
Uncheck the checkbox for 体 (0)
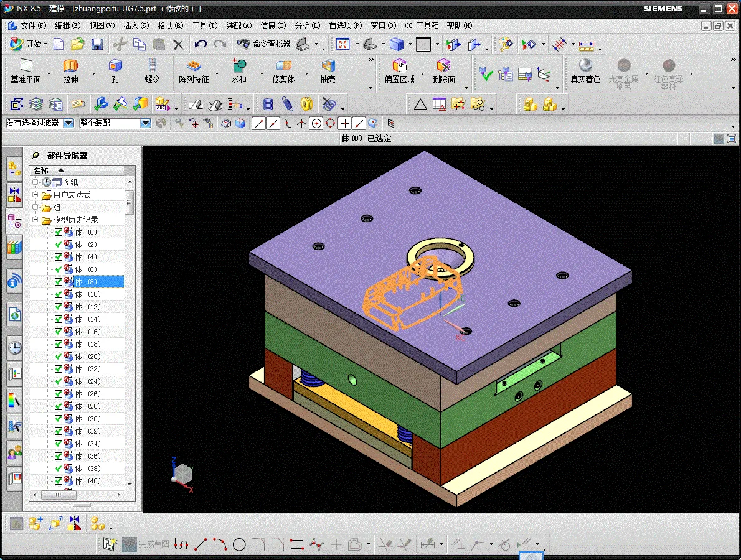click(59, 232)
